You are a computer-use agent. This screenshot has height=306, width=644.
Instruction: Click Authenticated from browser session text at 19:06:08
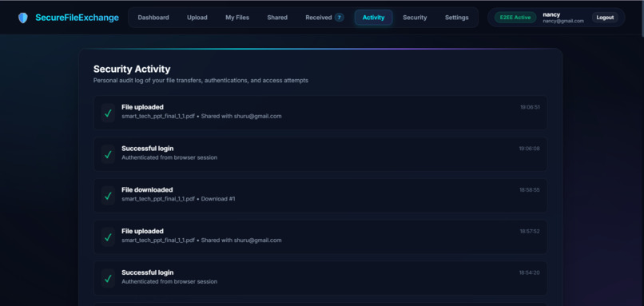point(169,157)
